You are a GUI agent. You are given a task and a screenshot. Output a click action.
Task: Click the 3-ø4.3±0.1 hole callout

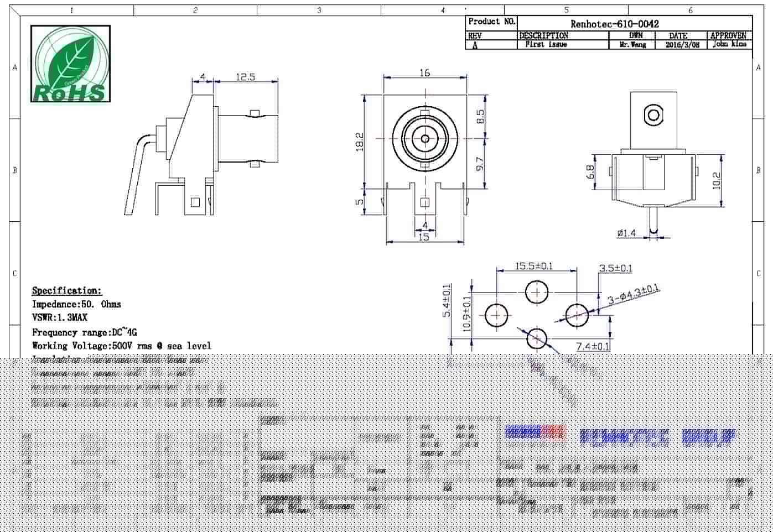click(x=633, y=294)
